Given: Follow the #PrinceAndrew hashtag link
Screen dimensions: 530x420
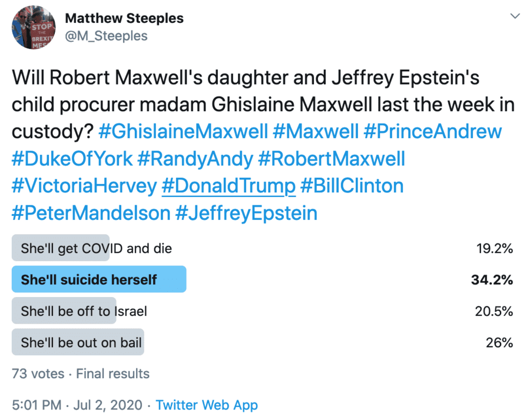Looking at the screenshot, I should tap(433, 131).
